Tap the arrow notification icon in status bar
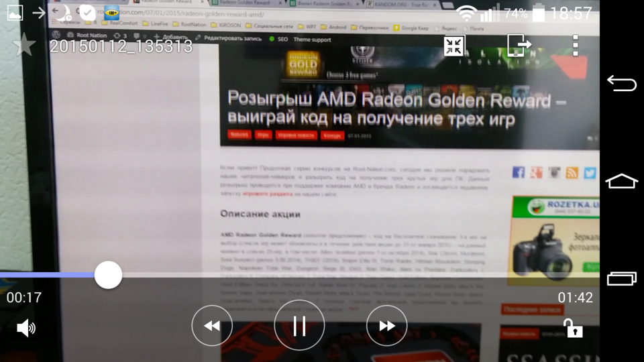Screen dimensions: 644x362 coord(39,13)
